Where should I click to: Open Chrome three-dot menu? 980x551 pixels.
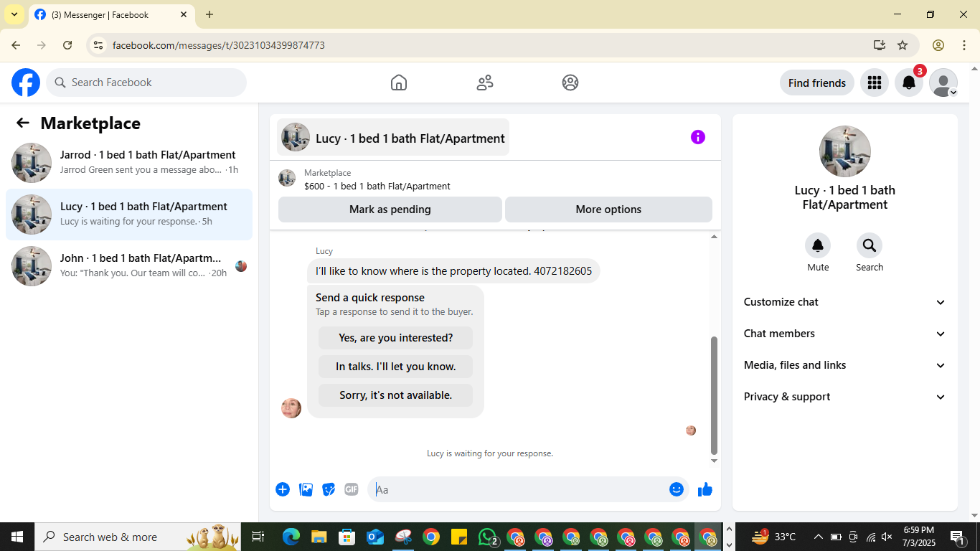pos(964,45)
